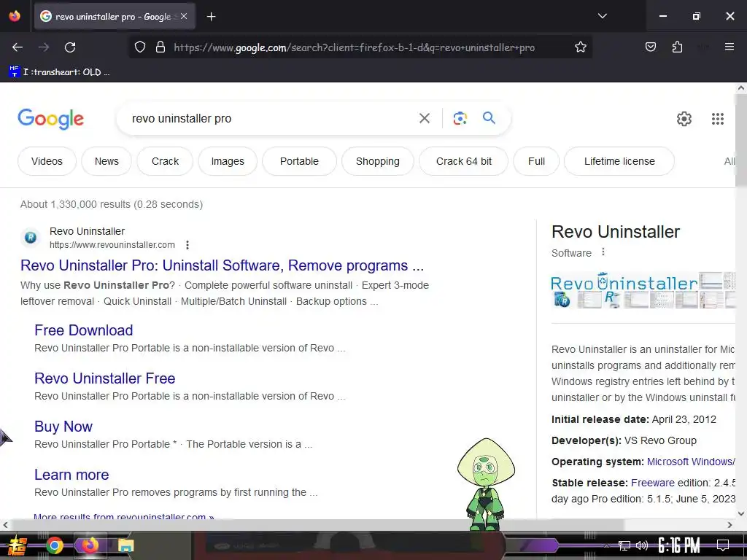Follow the Freeware link in knowledge panel
The image size is (747, 560).
(x=653, y=483)
